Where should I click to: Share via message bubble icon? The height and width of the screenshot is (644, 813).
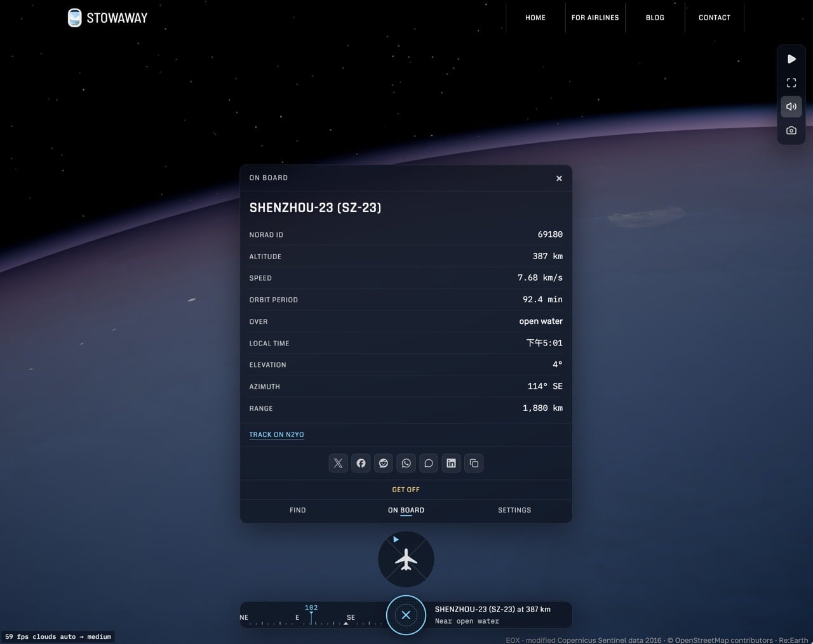(429, 463)
